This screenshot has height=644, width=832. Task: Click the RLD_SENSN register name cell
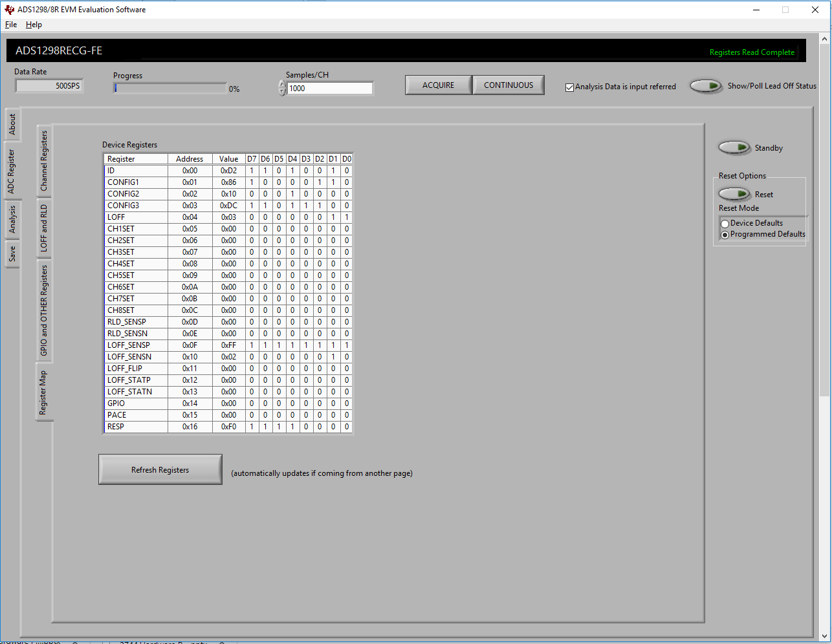(136, 334)
